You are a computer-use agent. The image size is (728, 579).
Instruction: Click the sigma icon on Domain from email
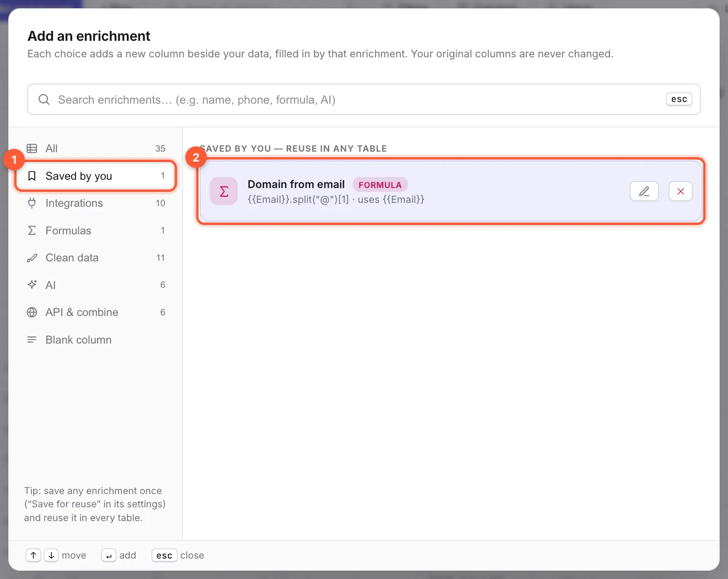point(224,191)
